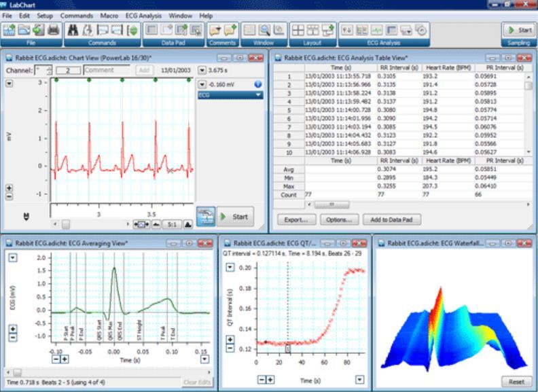Click the 5:1 horizontal compression button

click(173, 224)
